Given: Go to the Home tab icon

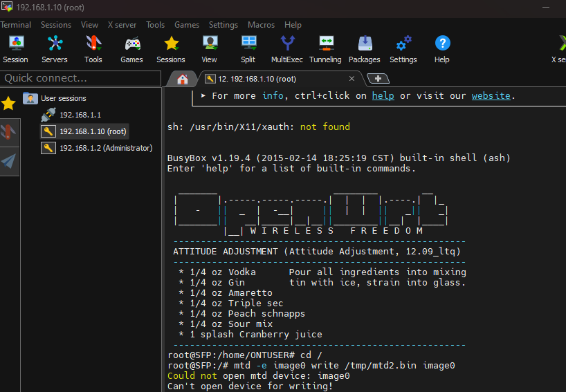Looking at the screenshot, I should tap(183, 79).
